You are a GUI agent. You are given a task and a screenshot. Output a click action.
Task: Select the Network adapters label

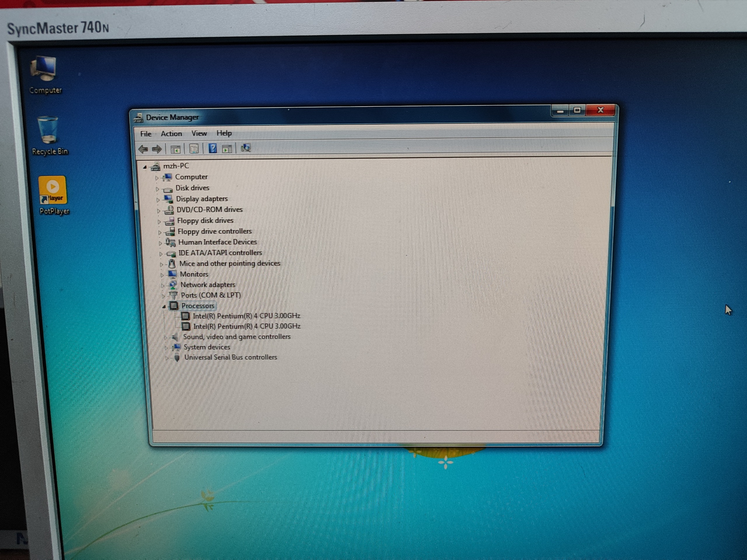[x=208, y=285]
